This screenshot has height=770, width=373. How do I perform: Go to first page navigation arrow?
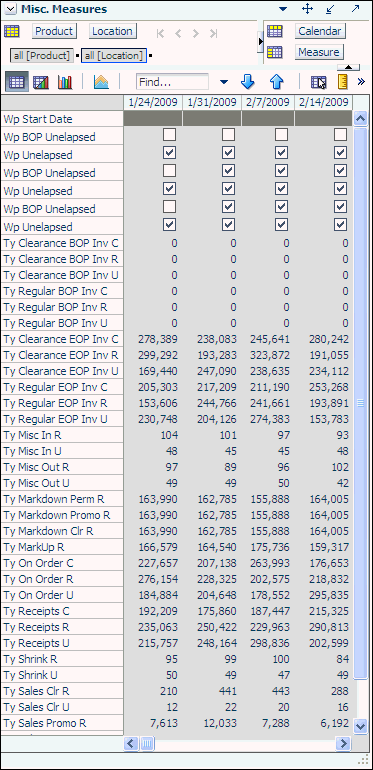coord(160,33)
